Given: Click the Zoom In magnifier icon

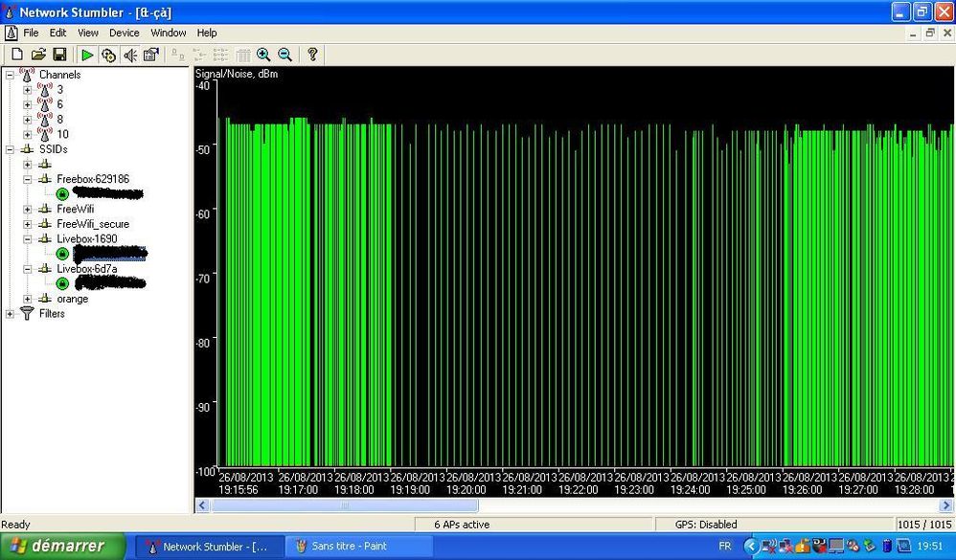Looking at the screenshot, I should click(263, 55).
